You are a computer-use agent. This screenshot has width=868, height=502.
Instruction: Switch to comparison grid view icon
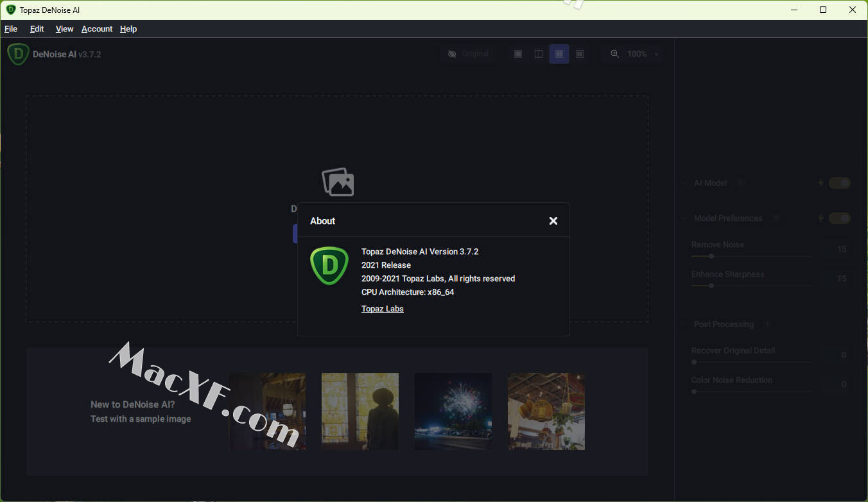580,54
